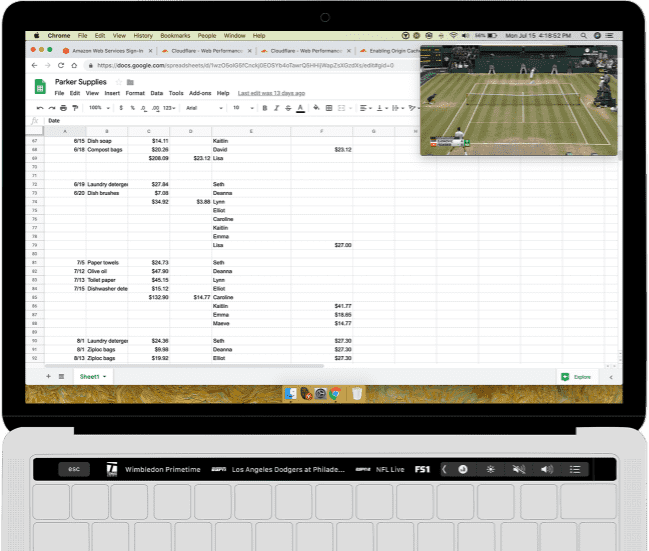Open the borders tool
This screenshot has height=551, width=649.
329,108
